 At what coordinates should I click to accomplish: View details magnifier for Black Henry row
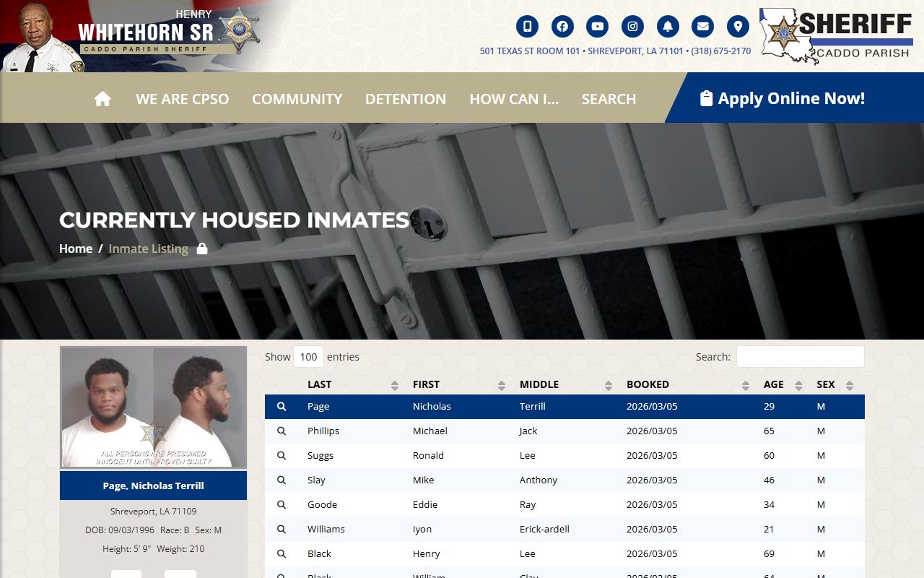[x=282, y=554]
